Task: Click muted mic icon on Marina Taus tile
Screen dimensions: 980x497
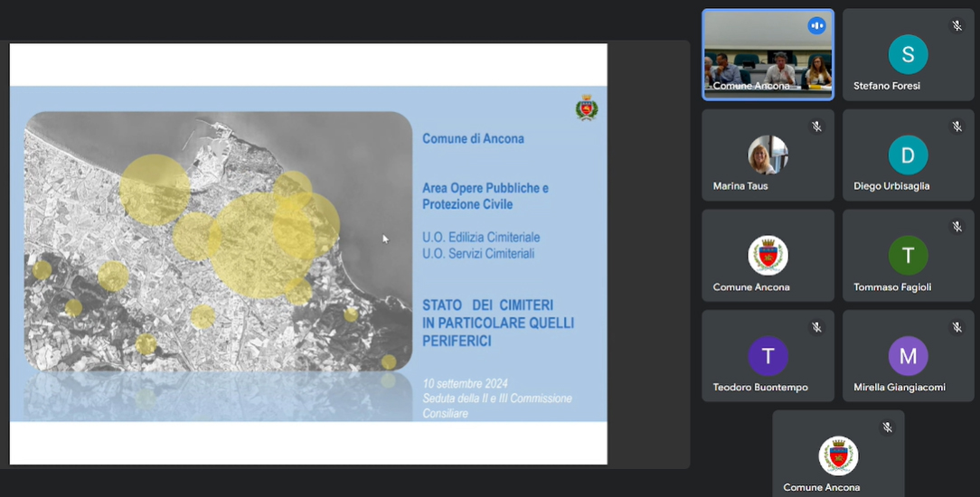Action: [816, 127]
